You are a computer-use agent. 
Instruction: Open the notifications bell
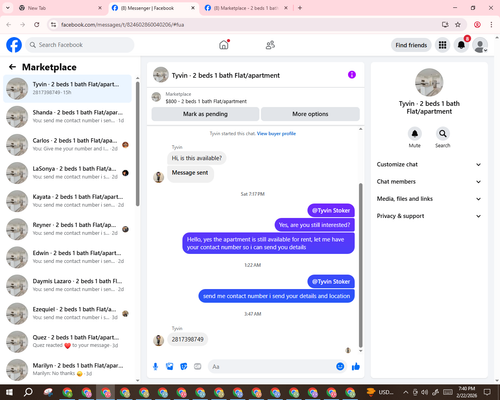(x=461, y=45)
